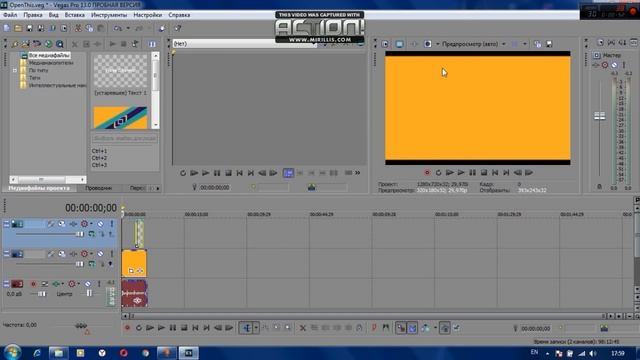This screenshot has height=360, width=640.
Task: Open Project Video Properties in preview toolbar
Action: [385, 44]
